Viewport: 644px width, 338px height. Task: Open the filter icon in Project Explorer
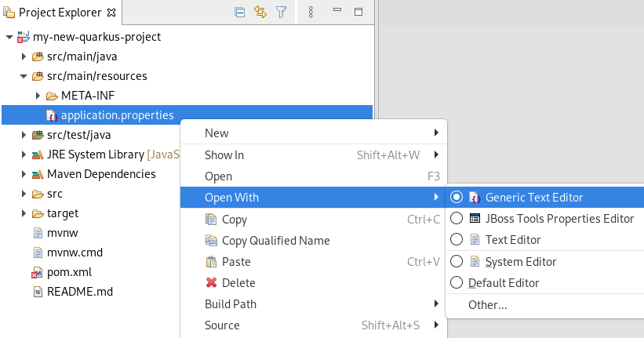click(x=281, y=13)
